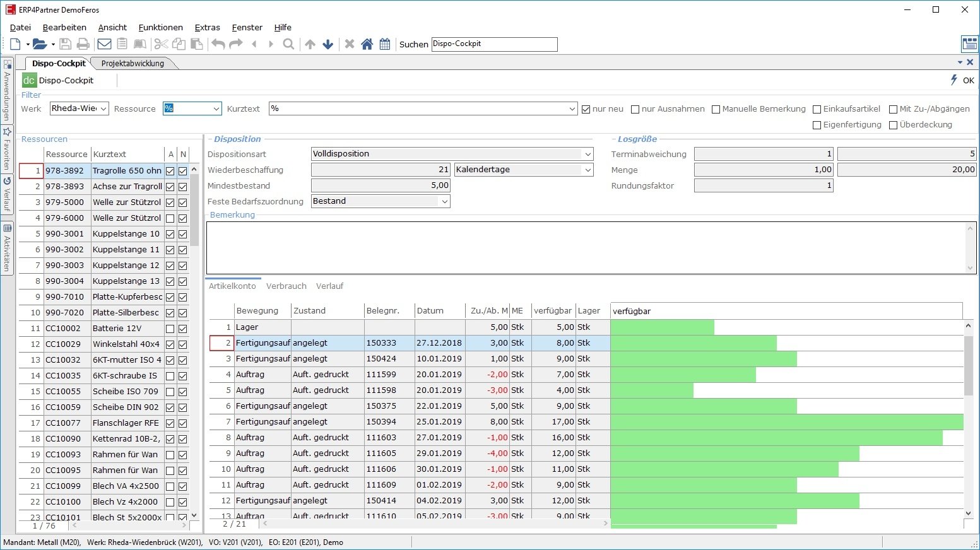Image resolution: width=980 pixels, height=550 pixels.
Task: Expand the Werk dropdown
Action: [103, 108]
